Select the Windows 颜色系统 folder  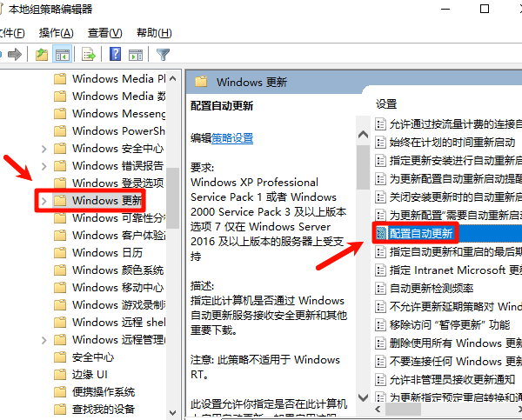point(109,270)
